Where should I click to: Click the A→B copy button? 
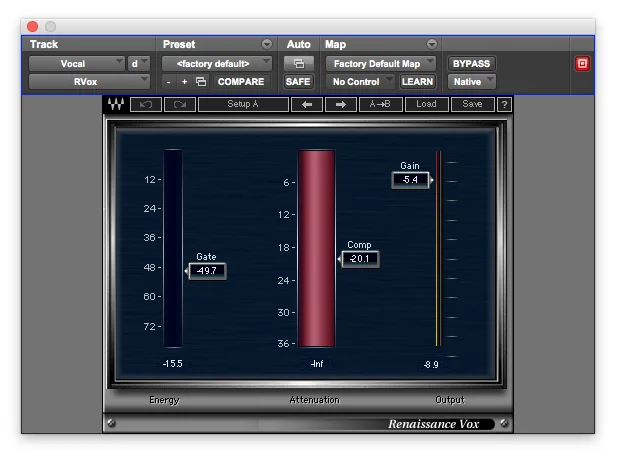pos(380,105)
